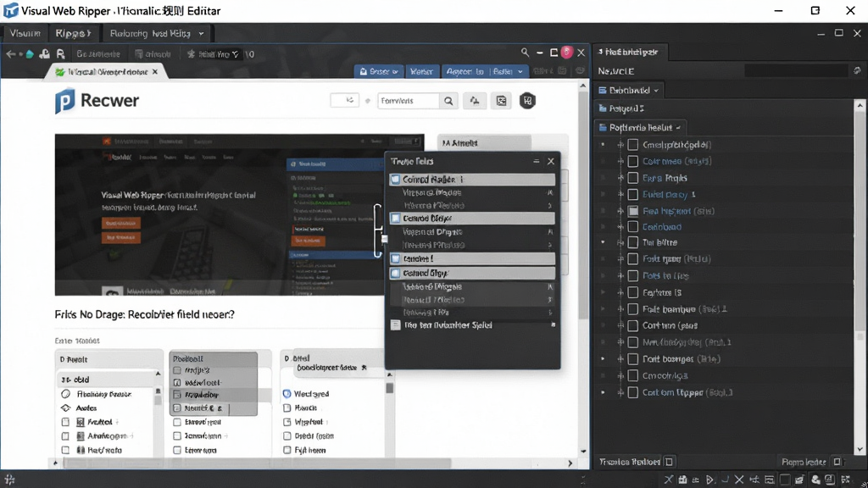Click the first X icon in bottom status toolbar
The width and height of the screenshot is (868, 488).
tap(669, 480)
